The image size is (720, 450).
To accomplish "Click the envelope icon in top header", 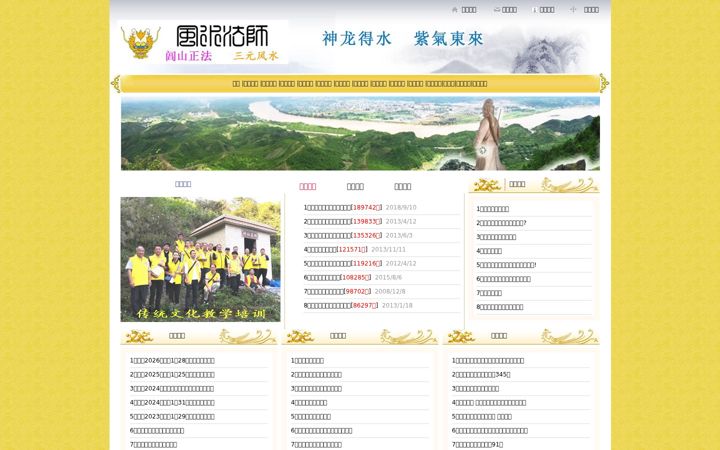I will pyautogui.click(x=497, y=10).
